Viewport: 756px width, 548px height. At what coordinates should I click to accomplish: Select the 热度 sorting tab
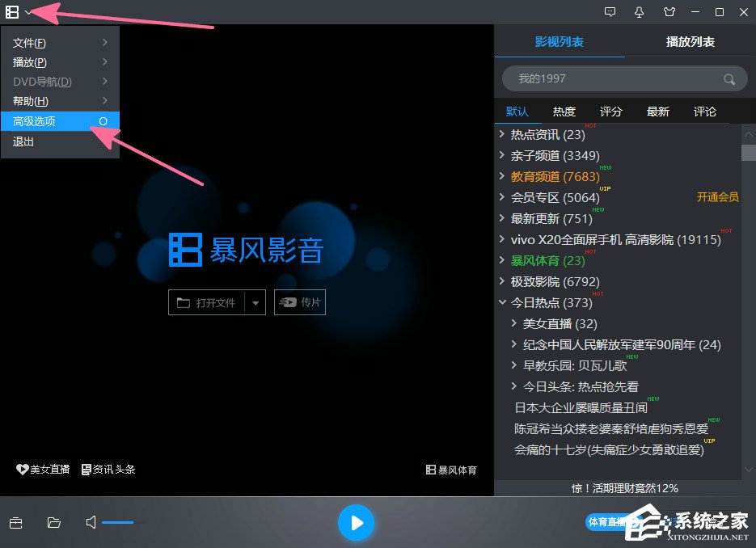point(564,112)
